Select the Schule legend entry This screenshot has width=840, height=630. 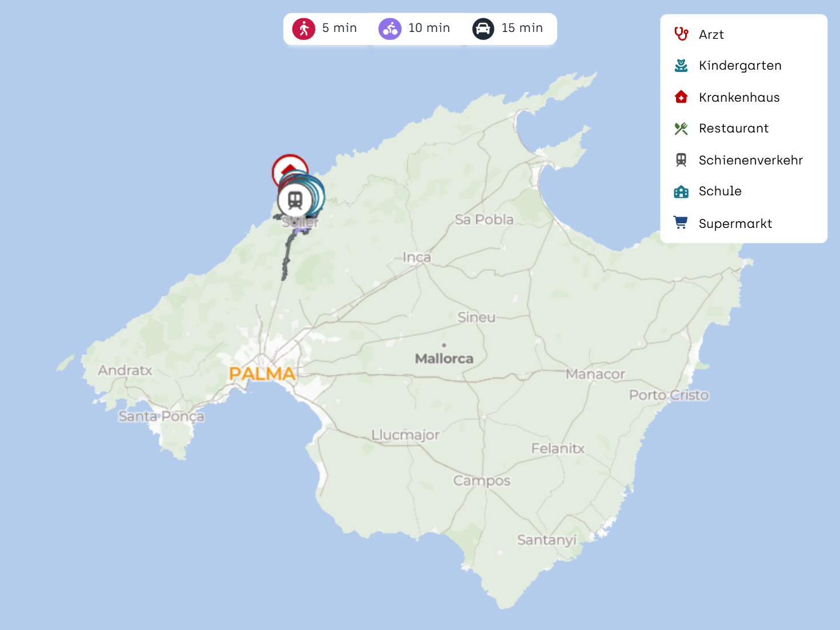click(719, 191)
